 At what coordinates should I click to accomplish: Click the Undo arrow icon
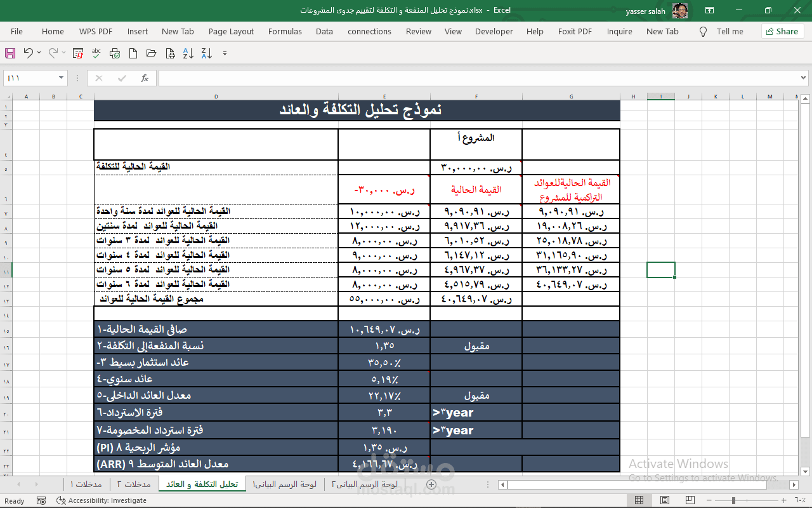pyautogui.click(x=28, y=53)
